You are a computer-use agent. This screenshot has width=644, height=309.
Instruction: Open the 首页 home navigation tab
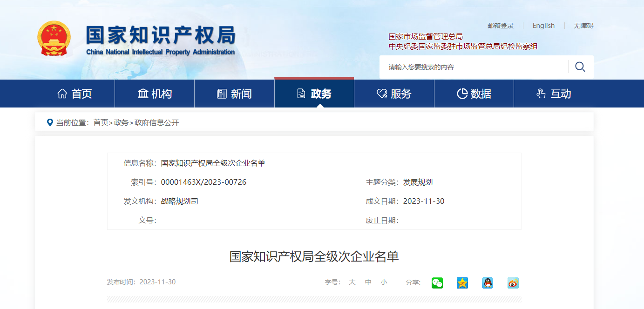(x=75, y=94)
